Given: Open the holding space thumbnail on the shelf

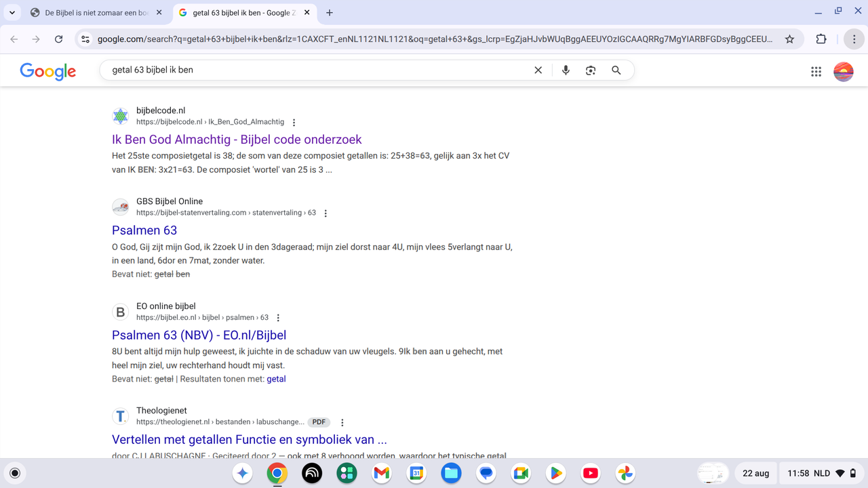Looking at the screenshot, I should (x=713, y=473).
